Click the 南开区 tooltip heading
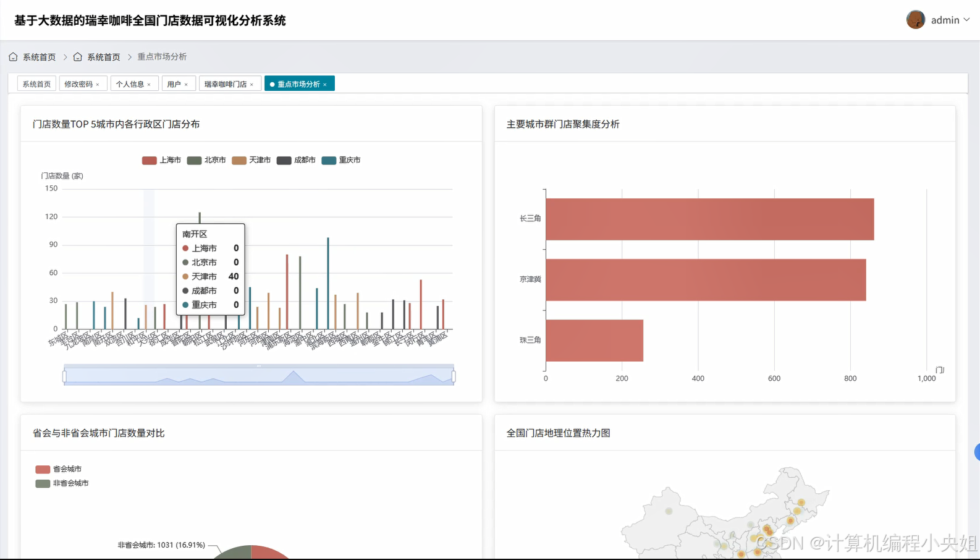The image size is (980, 560). (x=195, y=234)
